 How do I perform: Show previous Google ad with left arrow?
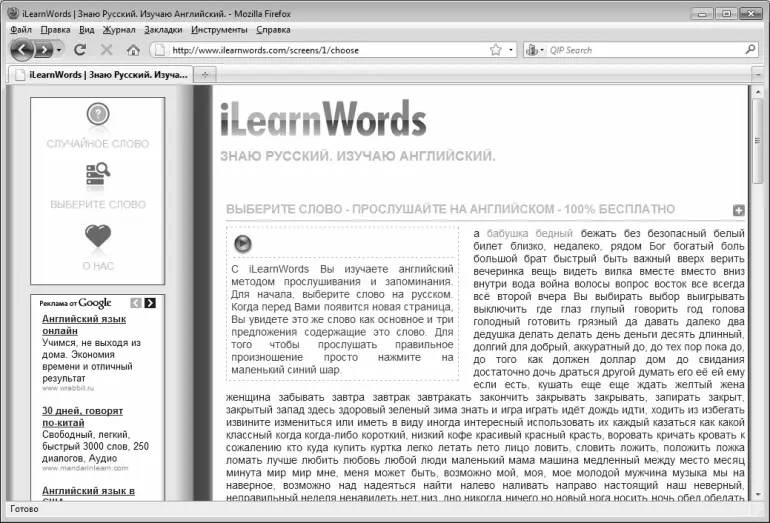pyautogui.click(x=136, y=303)
